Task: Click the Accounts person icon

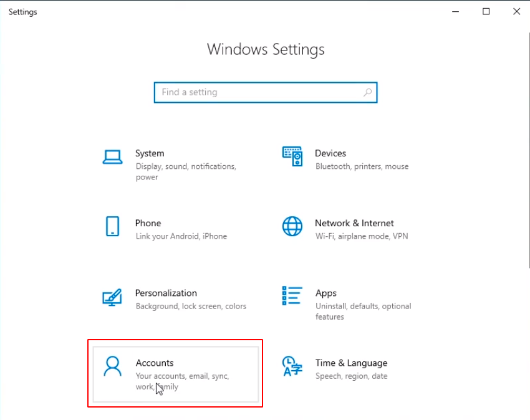Action: point(113,366)
